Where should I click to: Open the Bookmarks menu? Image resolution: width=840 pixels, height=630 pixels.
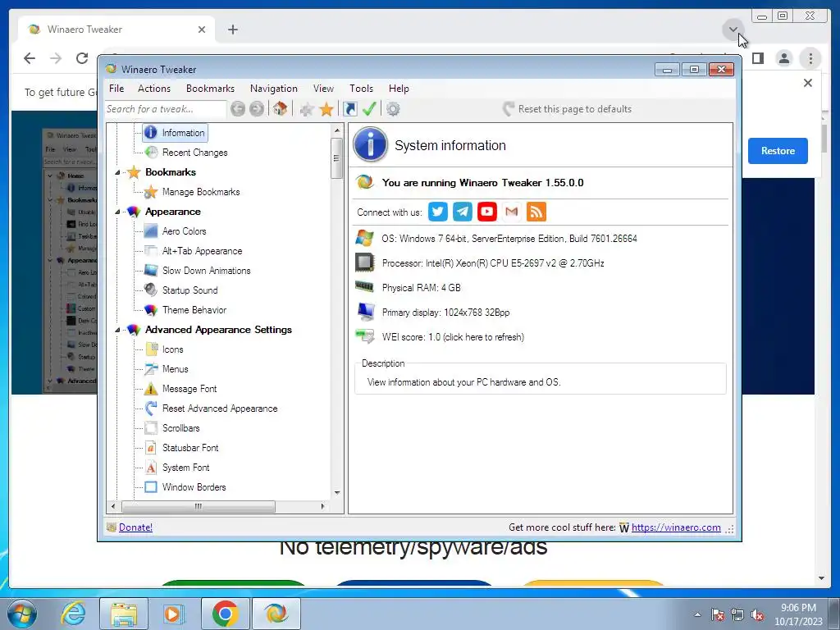210,89
